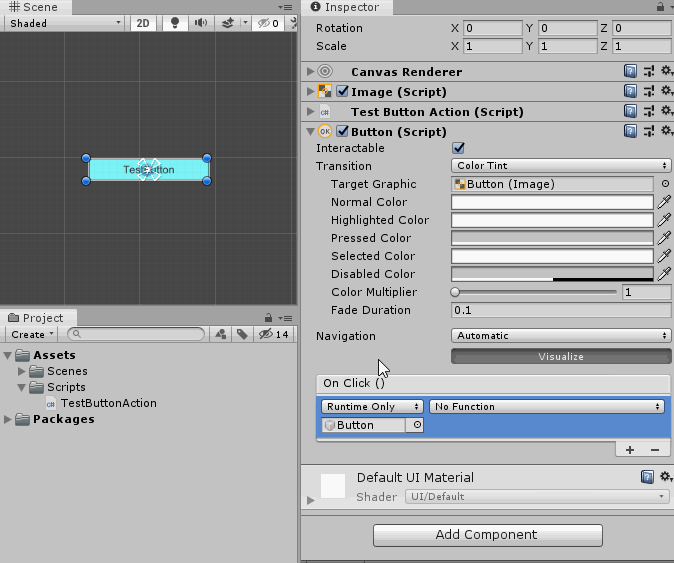Add On Click entry with plus button
This screenshot has width=674, height=563.
pyautogui.click(x=630, y=450)
